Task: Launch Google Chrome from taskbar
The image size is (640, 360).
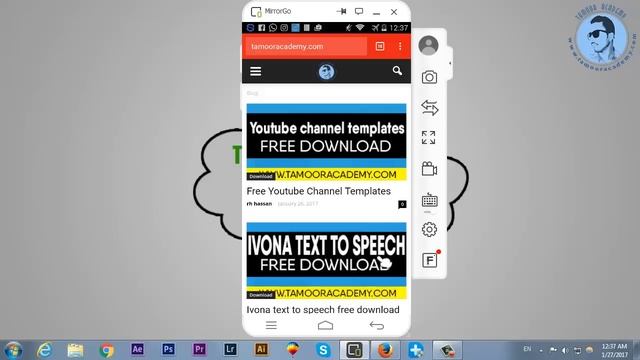Action: 106,350
